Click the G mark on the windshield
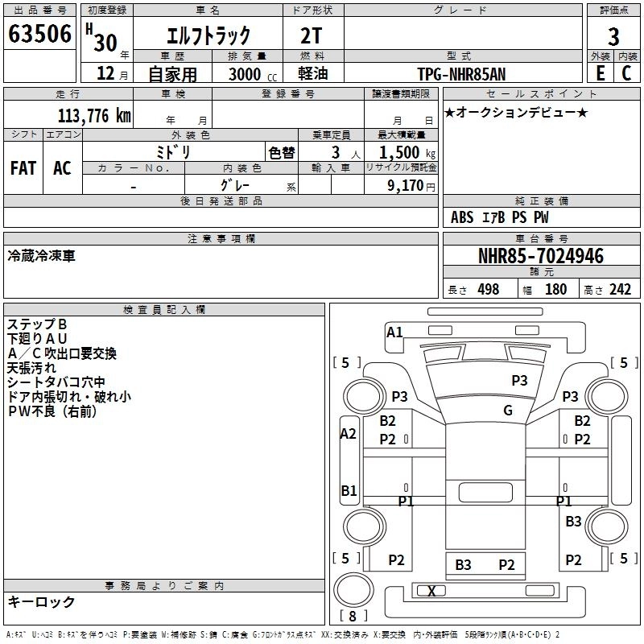 [508, 410]
